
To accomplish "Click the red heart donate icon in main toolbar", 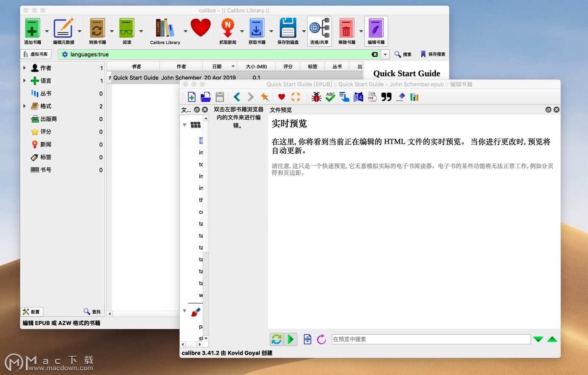I will coord(201,28).
